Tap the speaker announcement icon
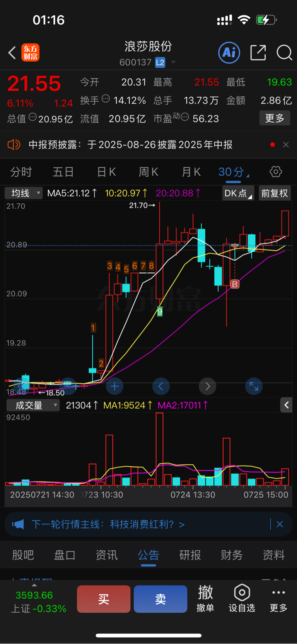Viewport: 297px width, 644px height. [14, 145]
